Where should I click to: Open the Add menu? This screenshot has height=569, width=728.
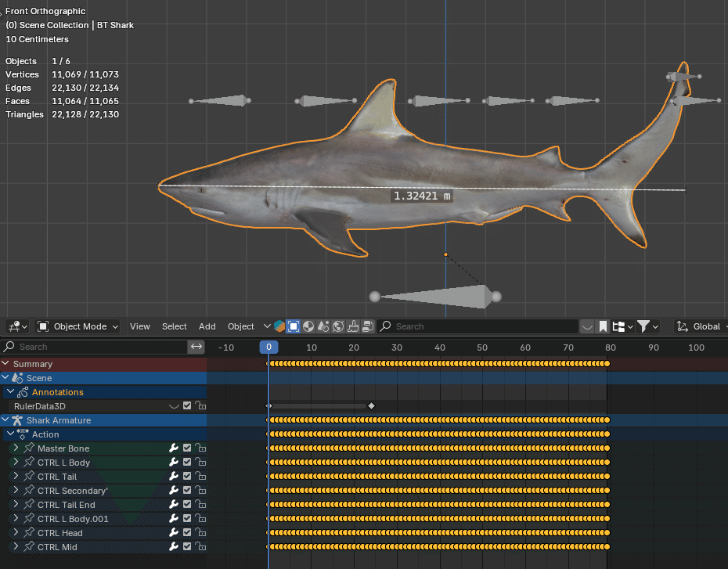click(x=207, y=326)
